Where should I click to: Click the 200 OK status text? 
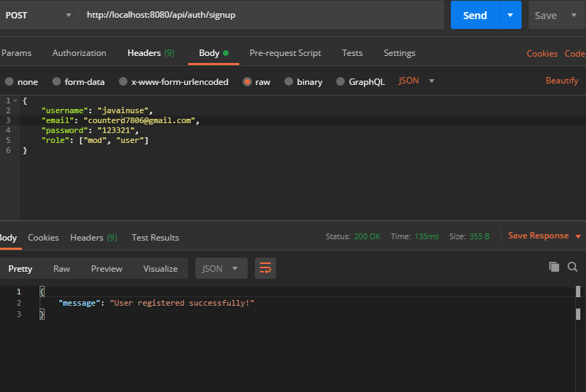[367, 236]
